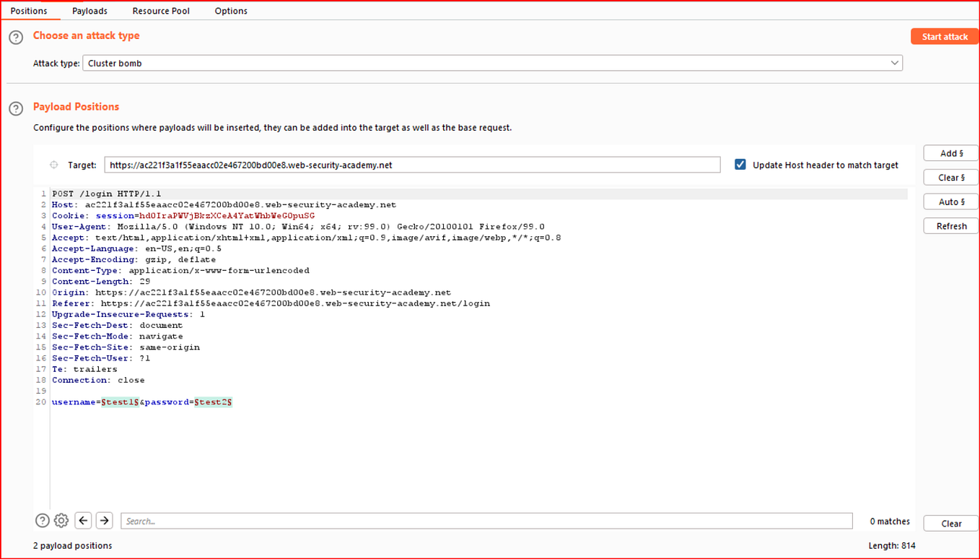Viewport: 980px width, 559px height.
Task: Click the target crosshair icon beside Target
Action: 53,165
